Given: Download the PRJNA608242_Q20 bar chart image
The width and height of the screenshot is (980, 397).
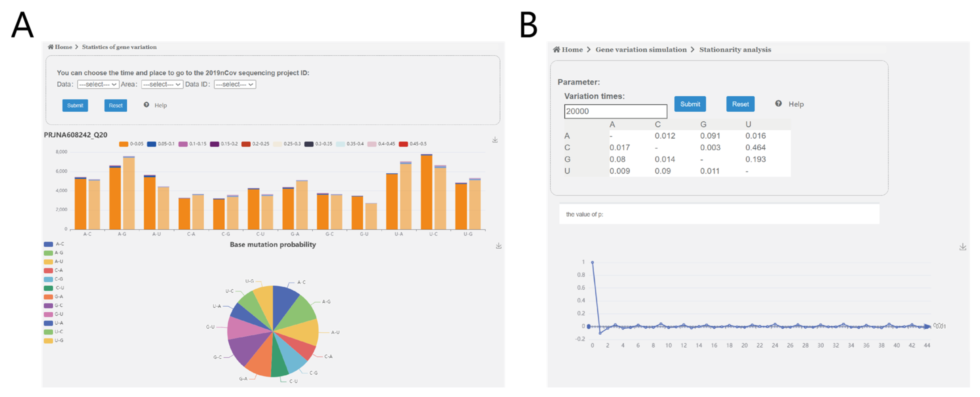Looking at the screenshot, I should [494, 140].
